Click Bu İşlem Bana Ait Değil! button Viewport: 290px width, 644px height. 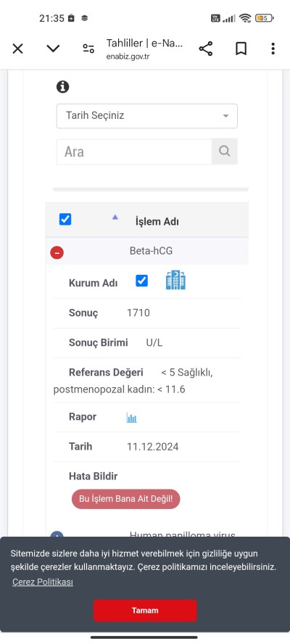(x=125, y=499)
